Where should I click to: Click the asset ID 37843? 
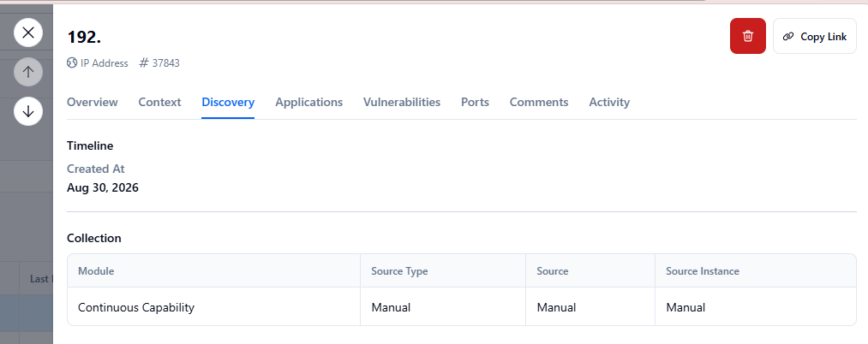166,63
